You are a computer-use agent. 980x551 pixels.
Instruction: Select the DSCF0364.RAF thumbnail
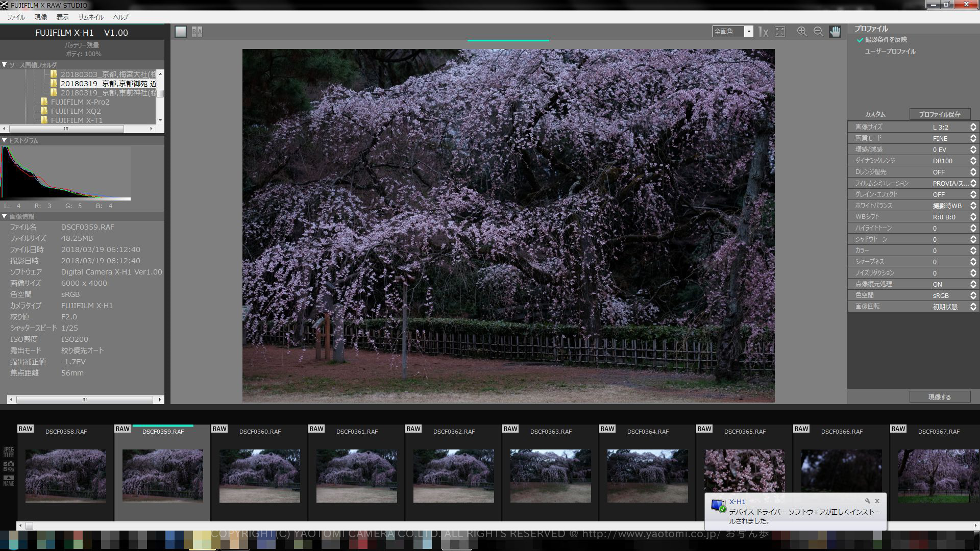pos(648,475)
